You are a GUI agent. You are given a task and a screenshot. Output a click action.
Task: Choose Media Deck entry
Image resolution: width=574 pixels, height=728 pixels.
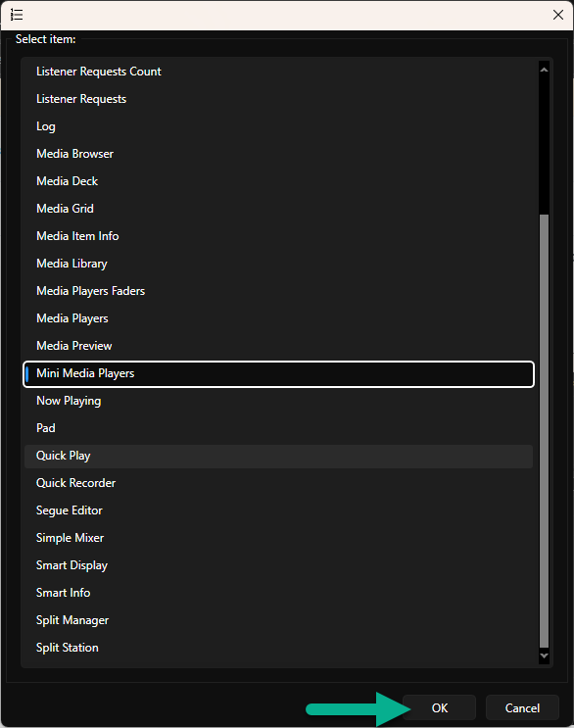[x=278, y=181]
